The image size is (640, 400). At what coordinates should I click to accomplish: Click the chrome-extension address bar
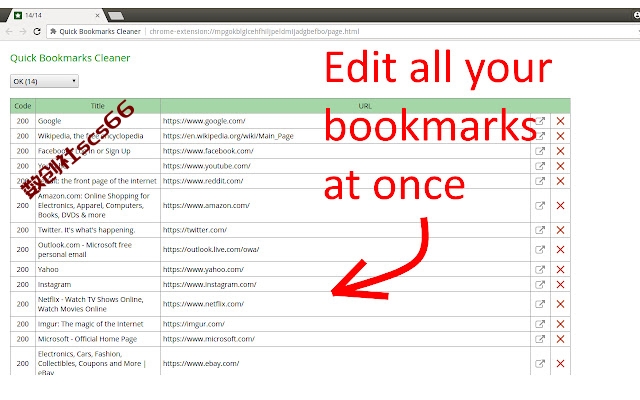(x=343, y=31)
